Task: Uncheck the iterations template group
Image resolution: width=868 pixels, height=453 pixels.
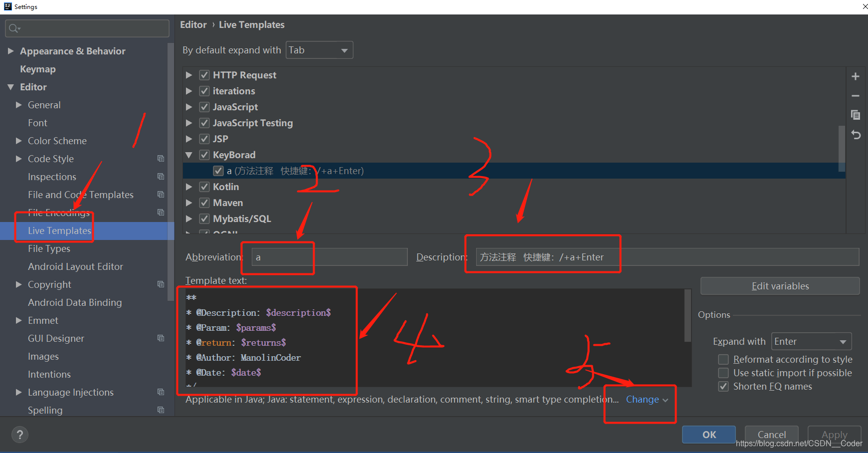Action: [x=204, y=91]
